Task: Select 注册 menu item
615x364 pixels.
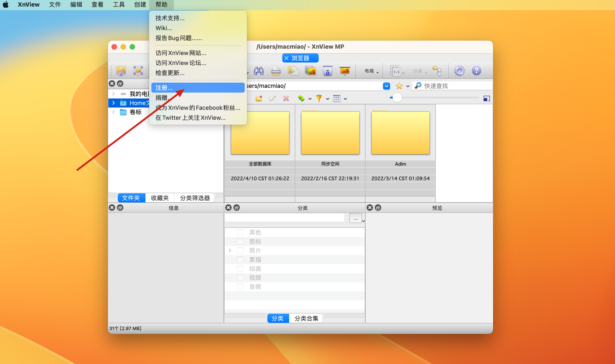Action: point(198,88)
